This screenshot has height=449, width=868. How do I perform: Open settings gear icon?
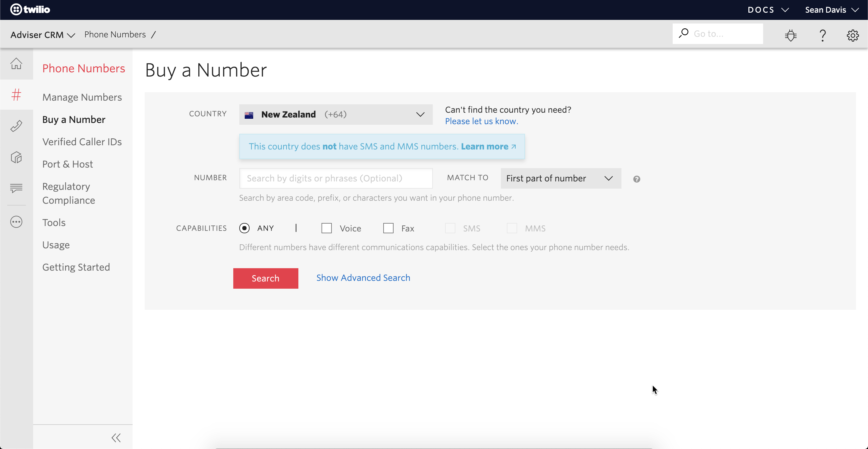tap(853, 35)
